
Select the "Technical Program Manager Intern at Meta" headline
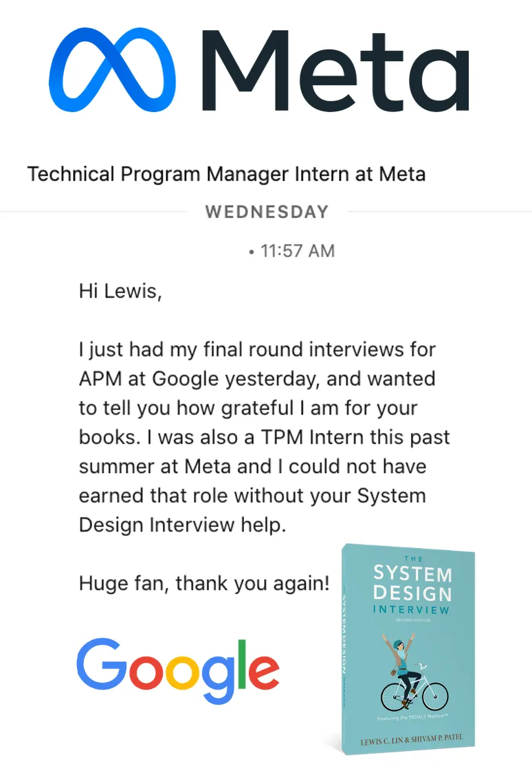click(x=226, y=174)
